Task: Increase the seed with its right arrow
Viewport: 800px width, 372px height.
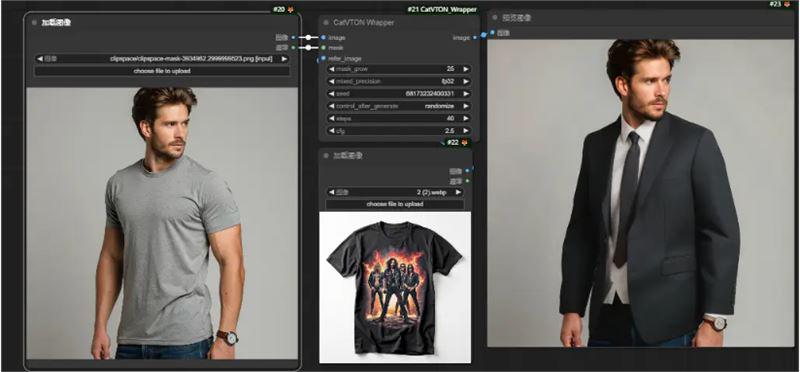Action: coord(465,94)
